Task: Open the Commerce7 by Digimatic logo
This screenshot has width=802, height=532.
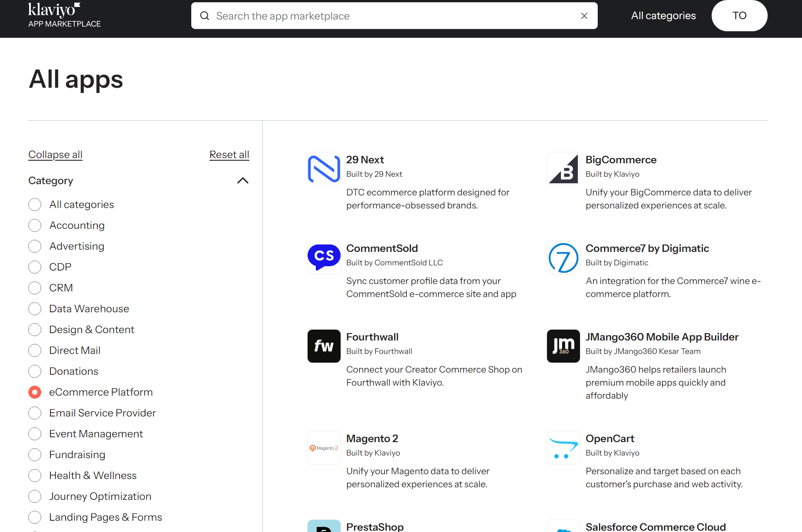Action: [x=563, y=257]
